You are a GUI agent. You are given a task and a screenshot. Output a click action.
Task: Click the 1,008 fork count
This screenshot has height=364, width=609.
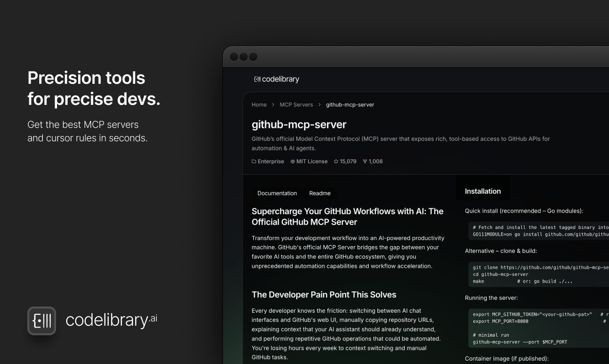375,161
